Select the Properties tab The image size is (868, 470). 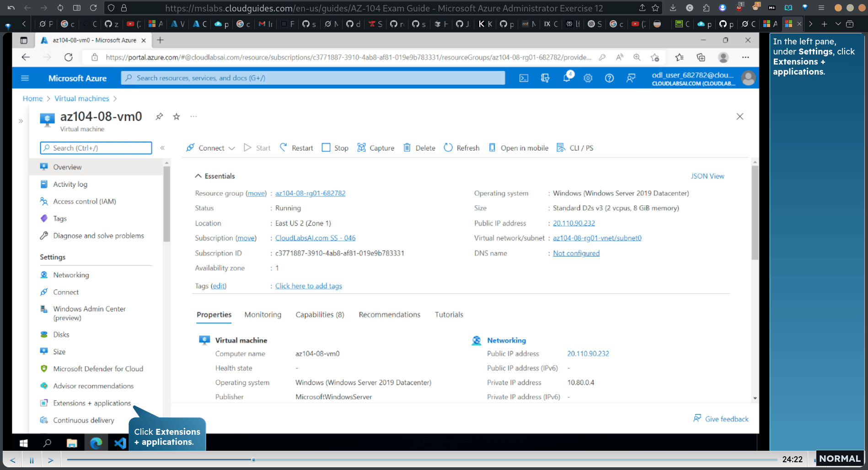click(x=214, y=315)
